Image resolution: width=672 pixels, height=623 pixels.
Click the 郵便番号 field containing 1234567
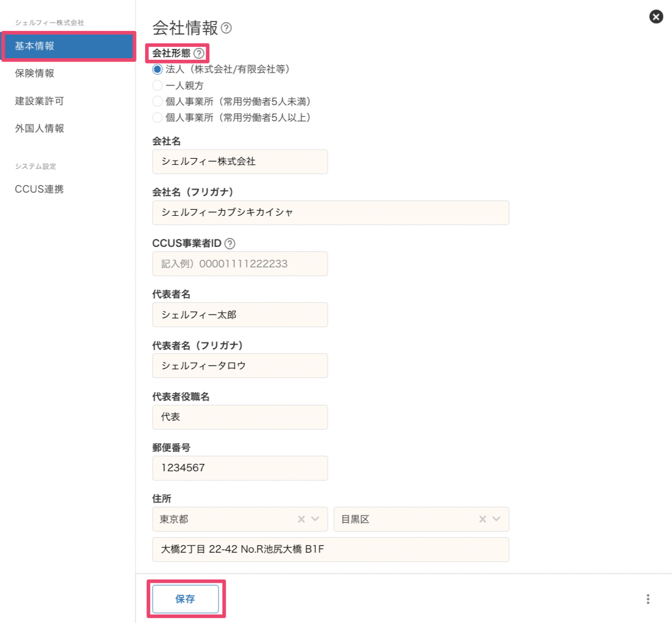coord(240,468)
